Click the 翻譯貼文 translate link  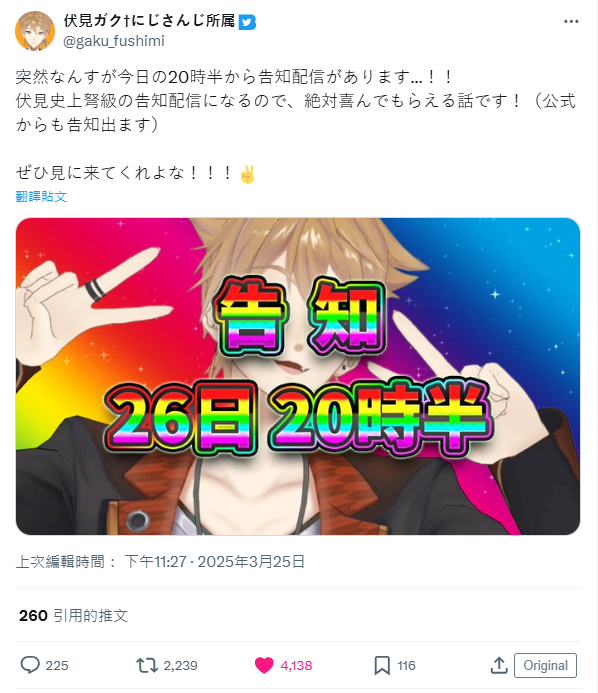(41, 197)
